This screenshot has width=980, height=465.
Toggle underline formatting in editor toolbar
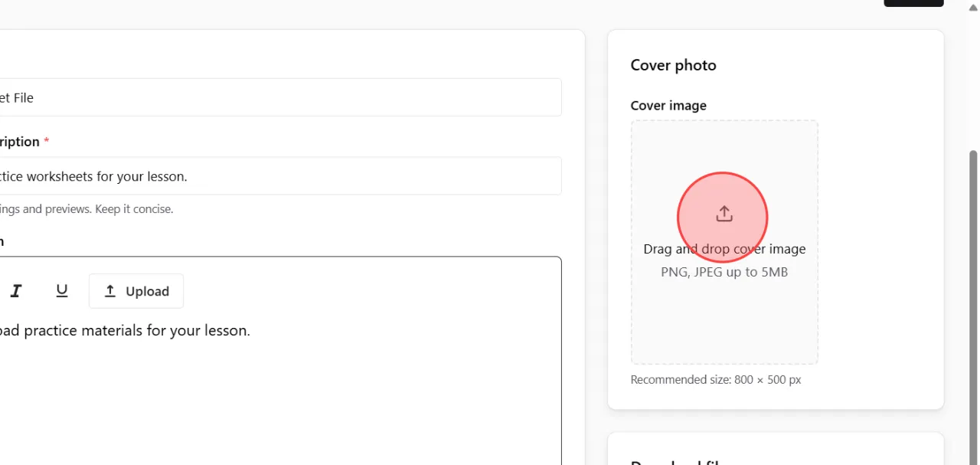coord(62,291)
